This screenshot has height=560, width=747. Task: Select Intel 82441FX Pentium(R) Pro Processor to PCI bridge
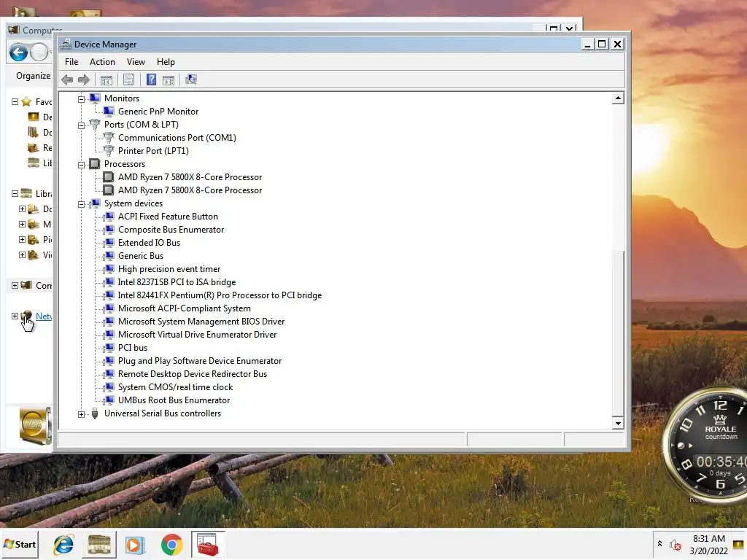pos(220,295)
